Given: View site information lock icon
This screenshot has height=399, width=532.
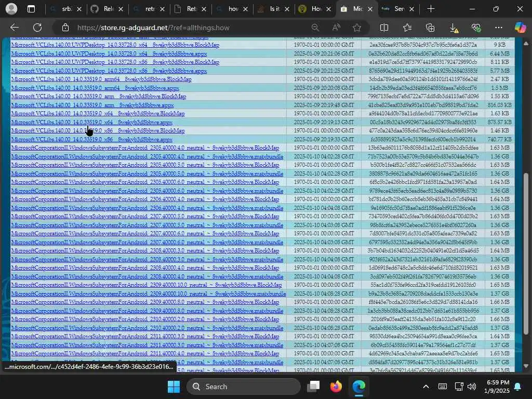Looking at the screenshot, I should click(65, 28).
